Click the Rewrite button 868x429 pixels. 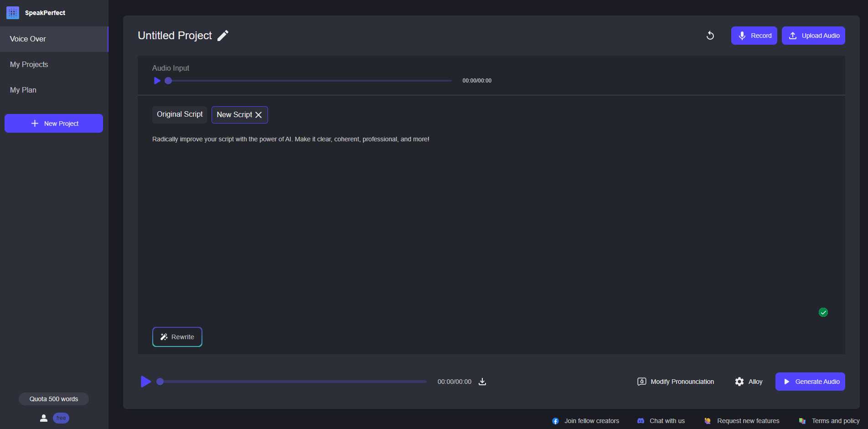click(177, 337)
